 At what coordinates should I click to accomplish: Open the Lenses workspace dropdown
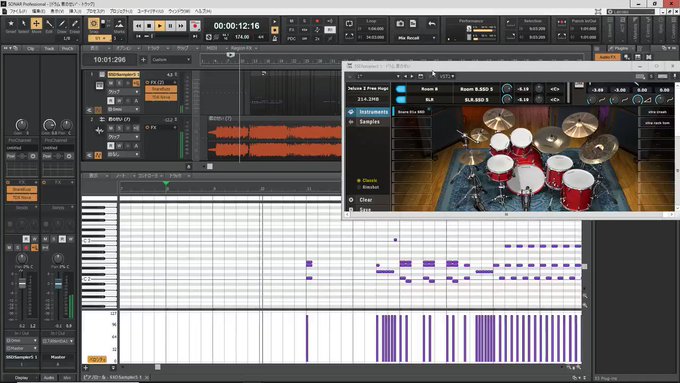[x=631, y=12]
